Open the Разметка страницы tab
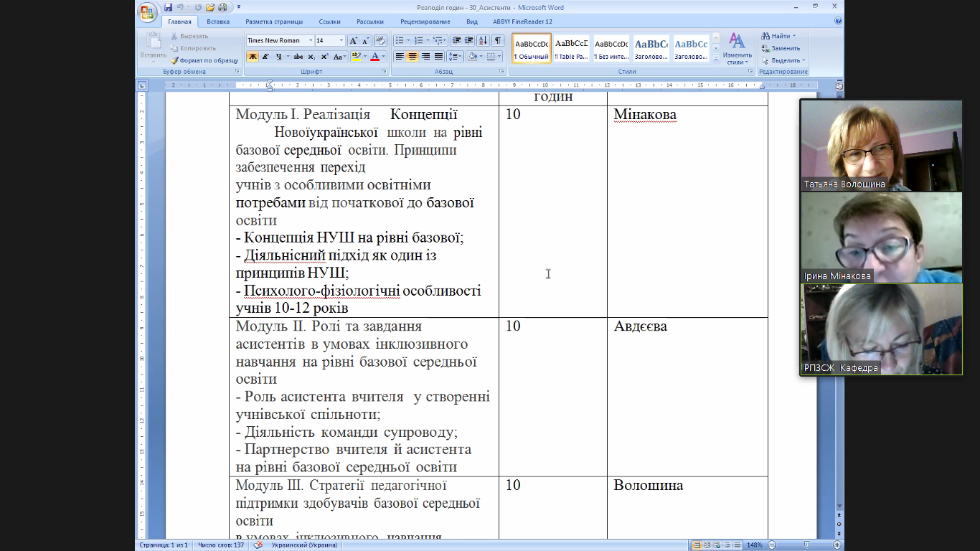Image resolution: width=980 pixels, height=551 pixels. [274, 22]
